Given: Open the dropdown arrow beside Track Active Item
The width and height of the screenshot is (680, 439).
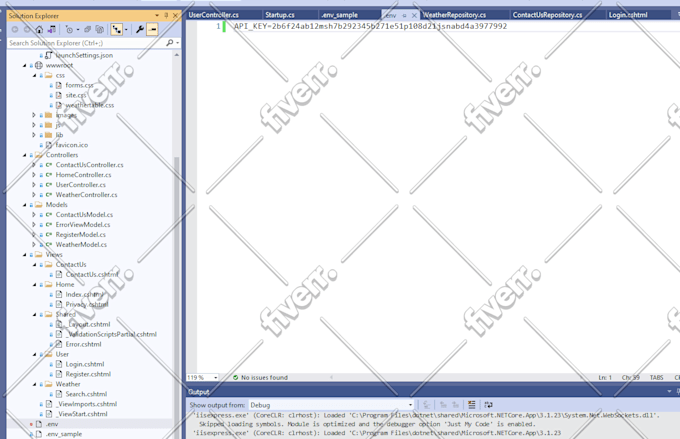Looking at the screenshot, I should [x=126, y=29].
